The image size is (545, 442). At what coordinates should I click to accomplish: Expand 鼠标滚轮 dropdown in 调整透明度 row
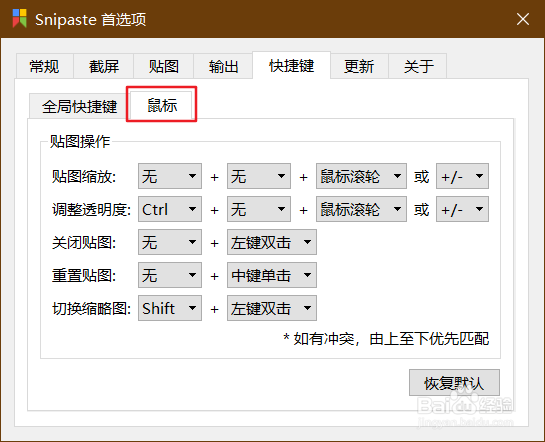pyautogui.click(x=361, y=209)
